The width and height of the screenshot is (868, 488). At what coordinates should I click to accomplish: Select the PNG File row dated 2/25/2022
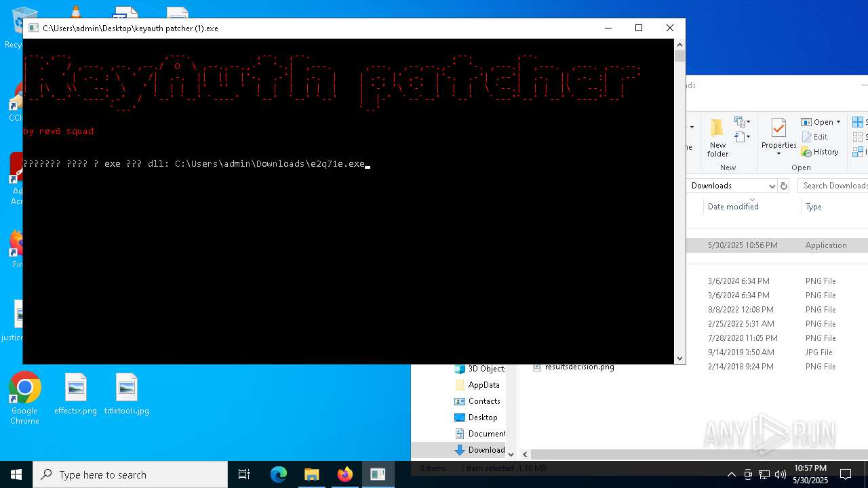coord(777,324)
